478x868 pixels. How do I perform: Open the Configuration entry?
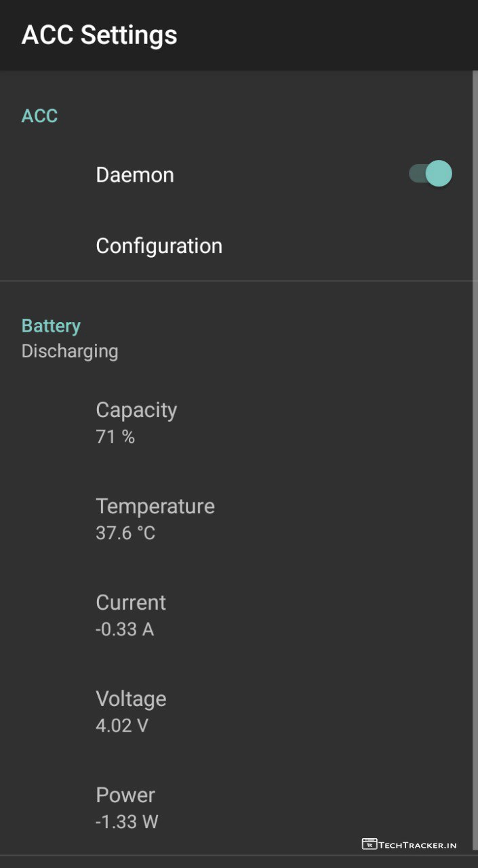tap(159, 245)
